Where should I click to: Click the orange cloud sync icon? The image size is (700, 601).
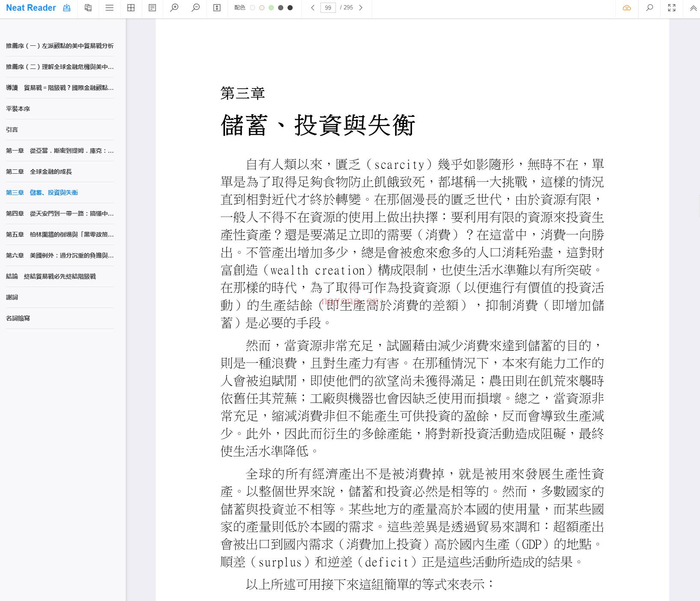(627, 8)
